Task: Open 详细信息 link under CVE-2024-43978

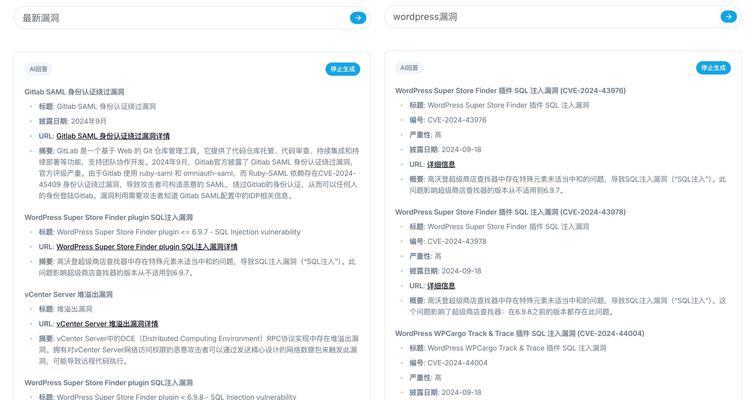Action: pos(441,286)
